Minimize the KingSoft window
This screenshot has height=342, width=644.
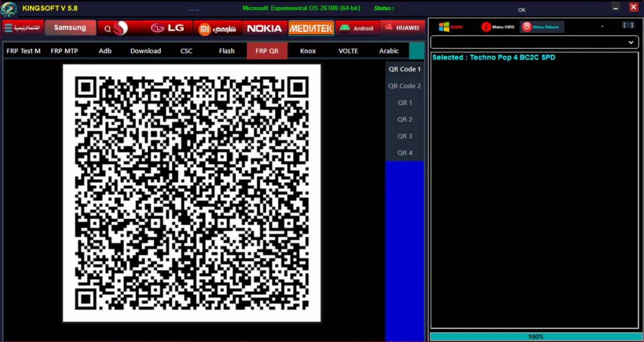(x=615, y=7)
